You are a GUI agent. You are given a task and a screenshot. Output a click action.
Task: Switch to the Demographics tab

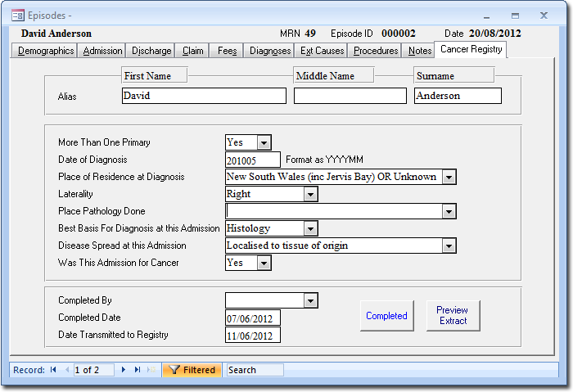coord(46,51)
